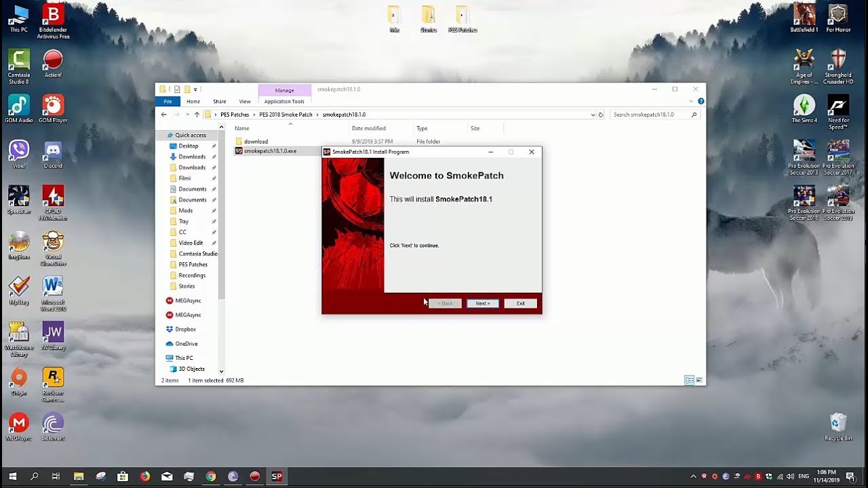The height and width of the screenshot is (488, 868).
Task: Open Origin desktop icon
Action: click(19, 381)
